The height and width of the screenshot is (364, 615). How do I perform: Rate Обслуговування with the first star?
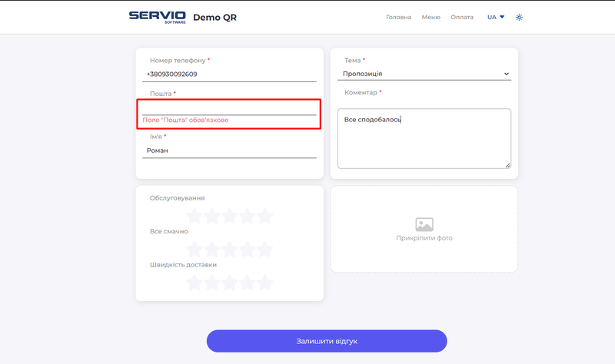[x=194, y=216]
